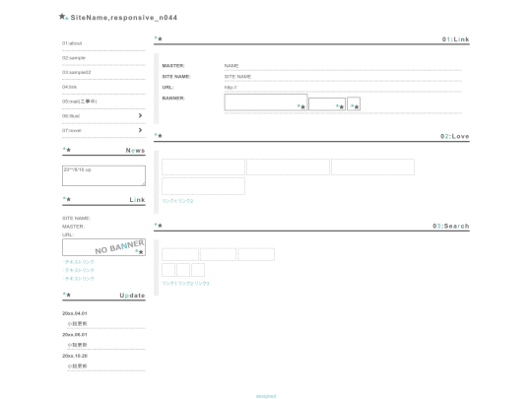Click the star logo beside SiteName title
This screenshot has width=532, height=399.
(63, 17)
